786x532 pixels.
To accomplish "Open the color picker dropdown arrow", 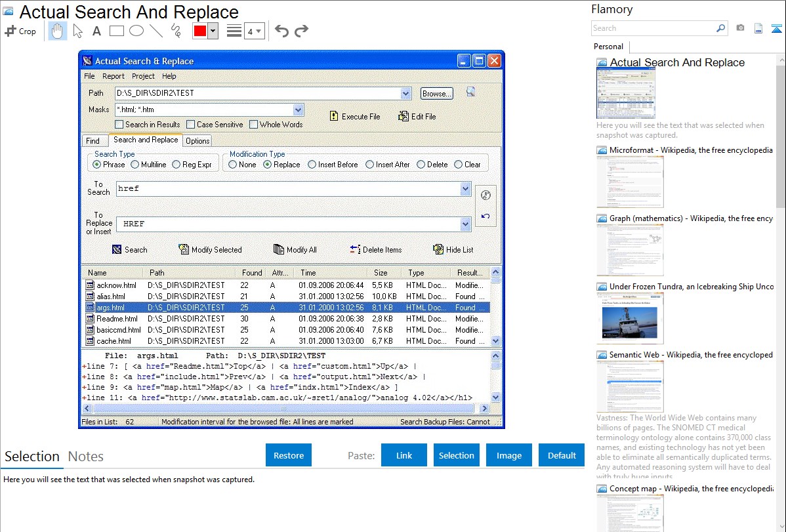I will click(213, 31).
